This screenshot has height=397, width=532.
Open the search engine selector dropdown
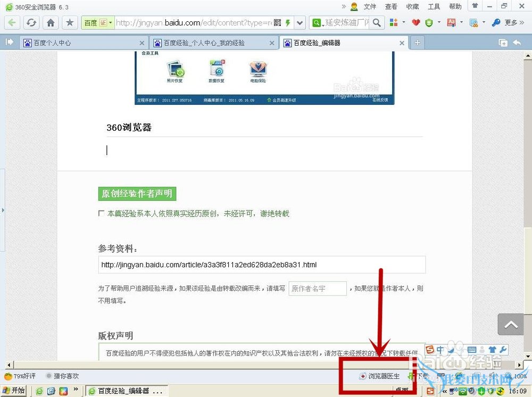pyautogui.click(x=318, y=23)
